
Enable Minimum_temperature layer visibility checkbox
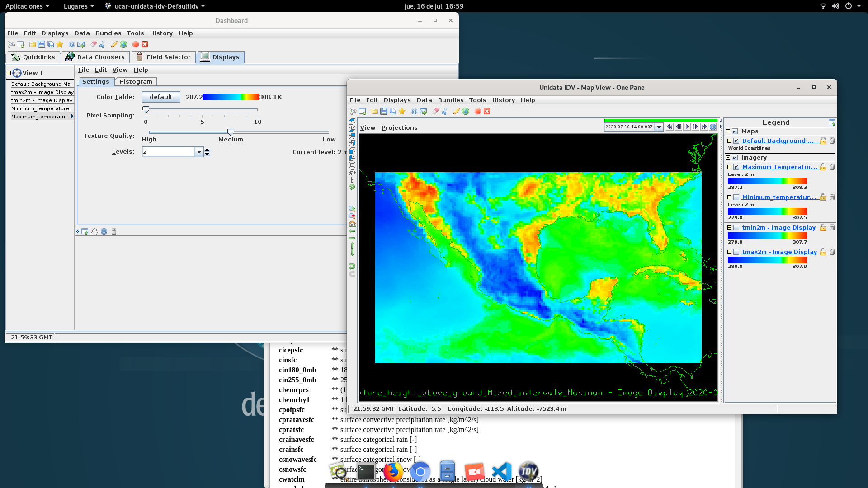736,197
